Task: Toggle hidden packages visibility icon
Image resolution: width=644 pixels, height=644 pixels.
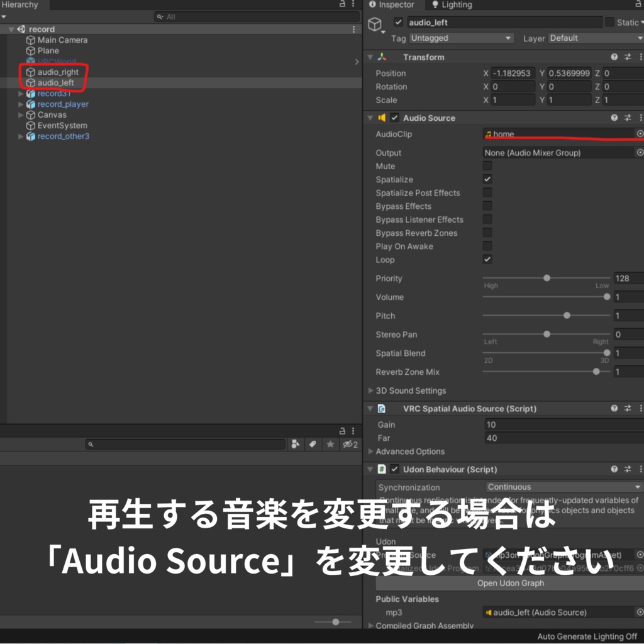Action: [350, 444]
